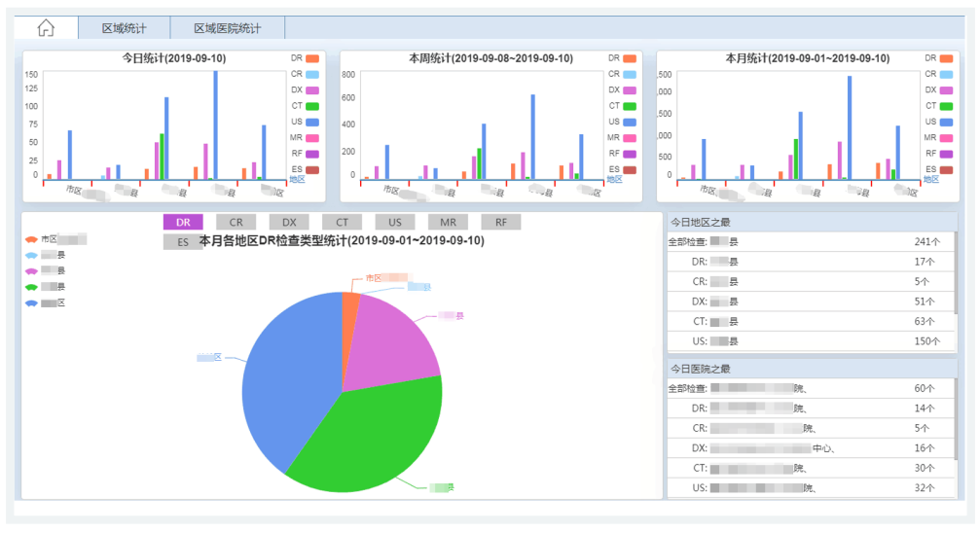This screenshot has height=533, width=980.
Task: Click the CT row in 今日医院之最 list
Action: click(810, 468)
